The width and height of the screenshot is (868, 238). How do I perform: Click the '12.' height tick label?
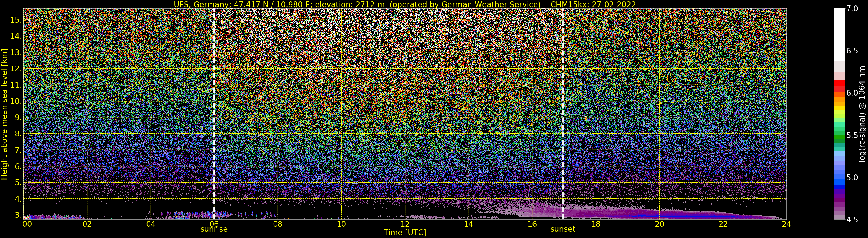pyautogui.click(x=16, y=69)
